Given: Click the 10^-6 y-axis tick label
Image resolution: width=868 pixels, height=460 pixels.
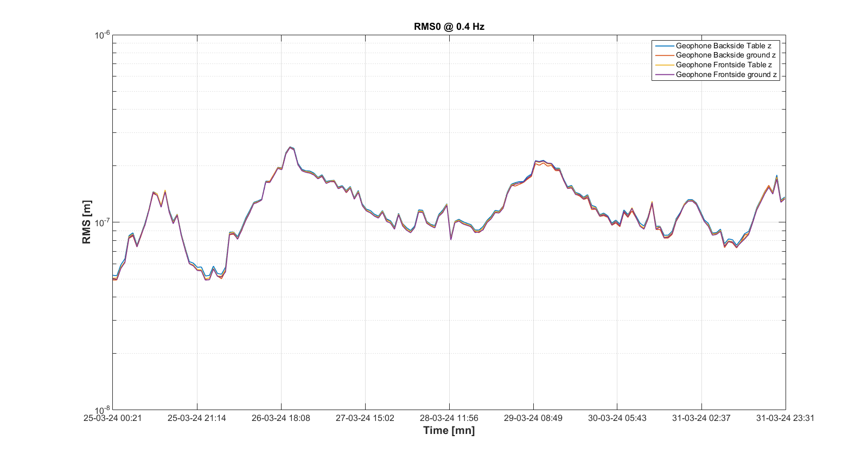Looking at the screenshot, I should [x=102, y=35].
